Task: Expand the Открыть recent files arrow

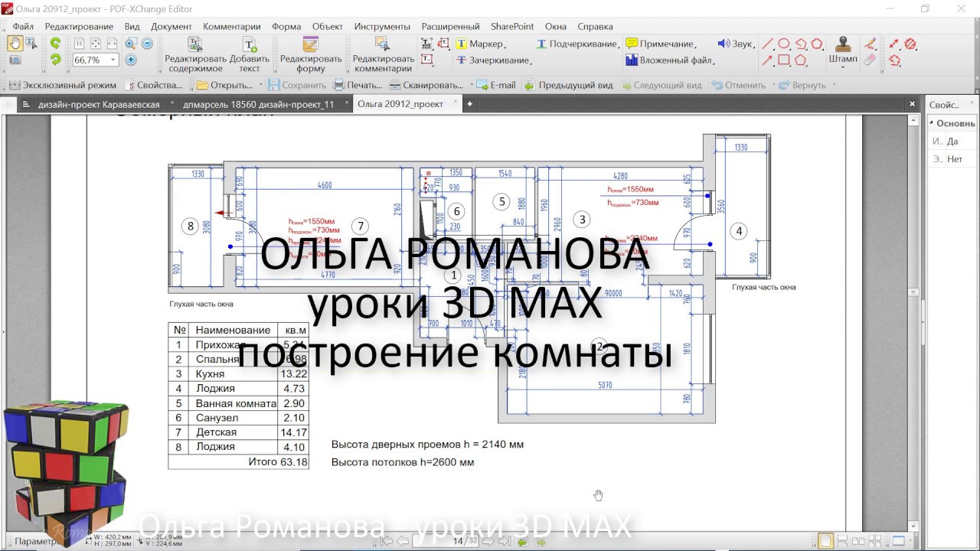Action: [x=261, y=85]
